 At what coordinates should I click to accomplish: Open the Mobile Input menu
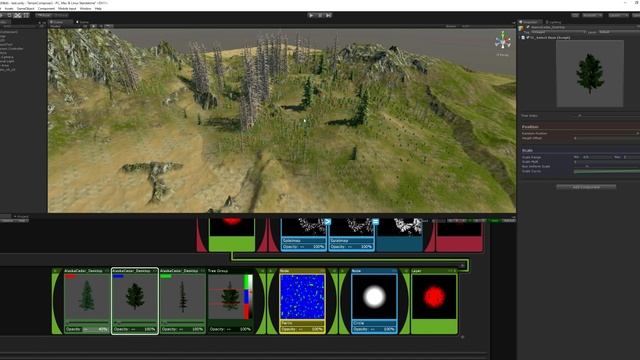point(67,8)
